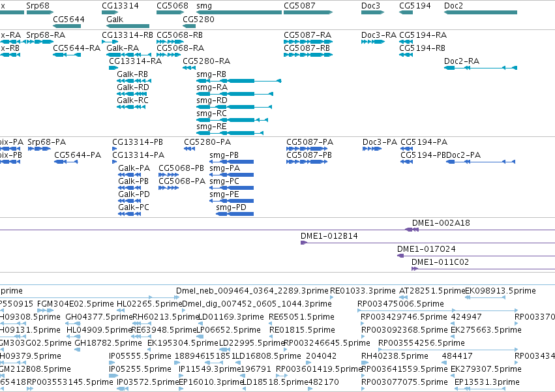Select the CG5194-PA protein feature
Screen dimensions: 555x392
point(407,149)
